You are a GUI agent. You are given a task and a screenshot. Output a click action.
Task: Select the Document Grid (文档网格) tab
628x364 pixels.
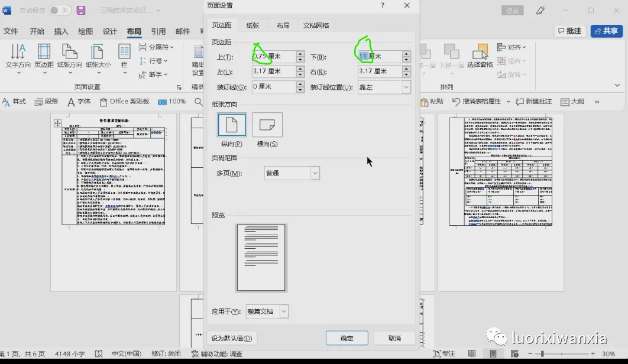point(316,25)
